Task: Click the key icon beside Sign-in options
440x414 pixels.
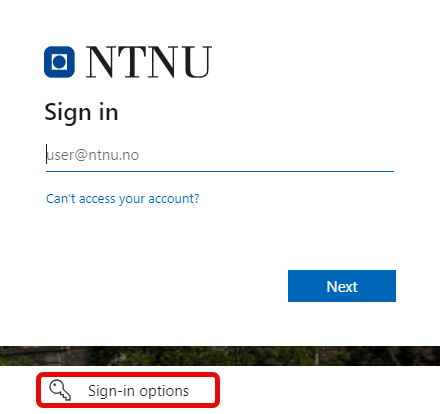Action: pyautogui.click(x=60, y=390)
